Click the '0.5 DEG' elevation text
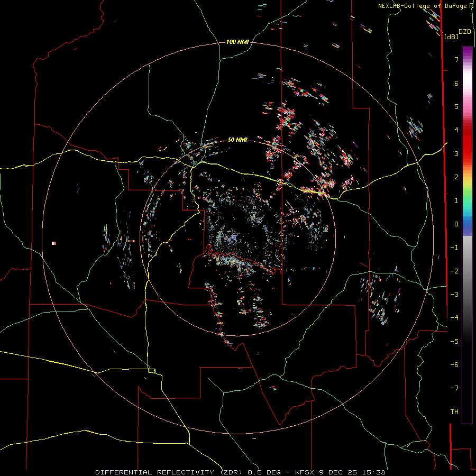 coord(264,472)
